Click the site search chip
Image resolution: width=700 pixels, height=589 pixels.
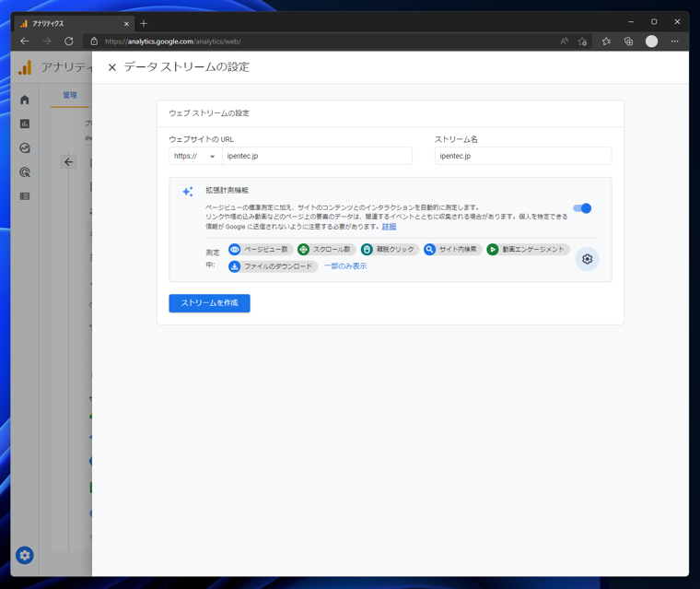(452, 250)
